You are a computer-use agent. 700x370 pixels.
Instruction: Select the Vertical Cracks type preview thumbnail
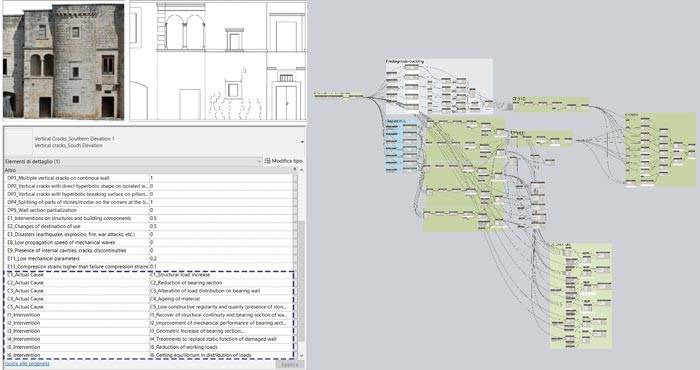[x=18, y=142]
